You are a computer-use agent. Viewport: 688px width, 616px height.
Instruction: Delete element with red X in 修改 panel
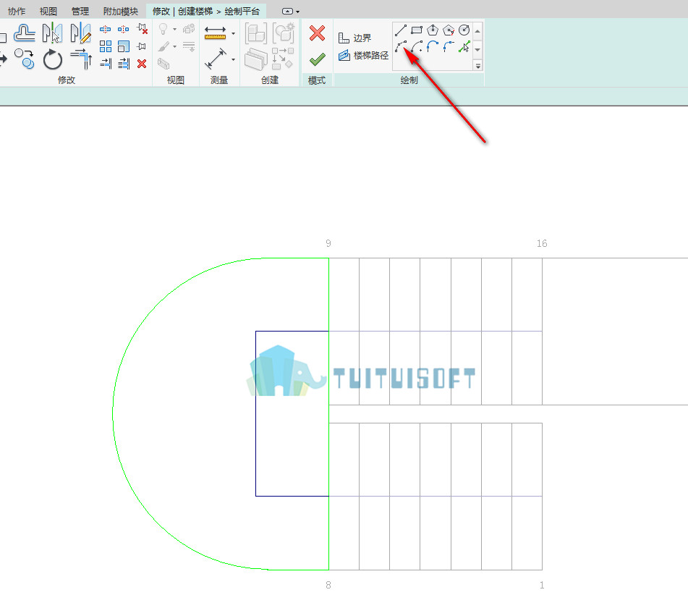[142, 64]
